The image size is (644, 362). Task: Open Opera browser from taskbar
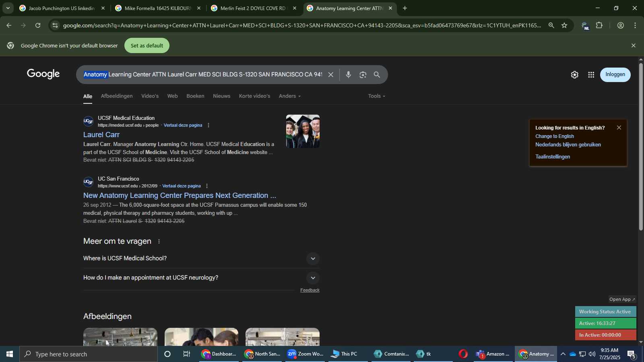[463, 354]
